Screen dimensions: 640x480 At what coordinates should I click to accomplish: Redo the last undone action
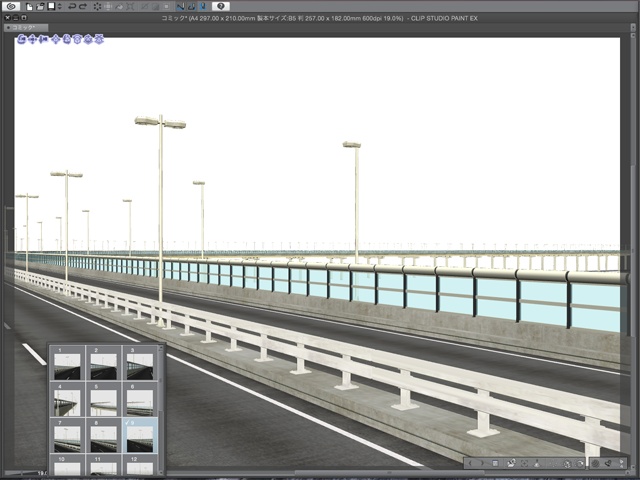pos(83,7)
